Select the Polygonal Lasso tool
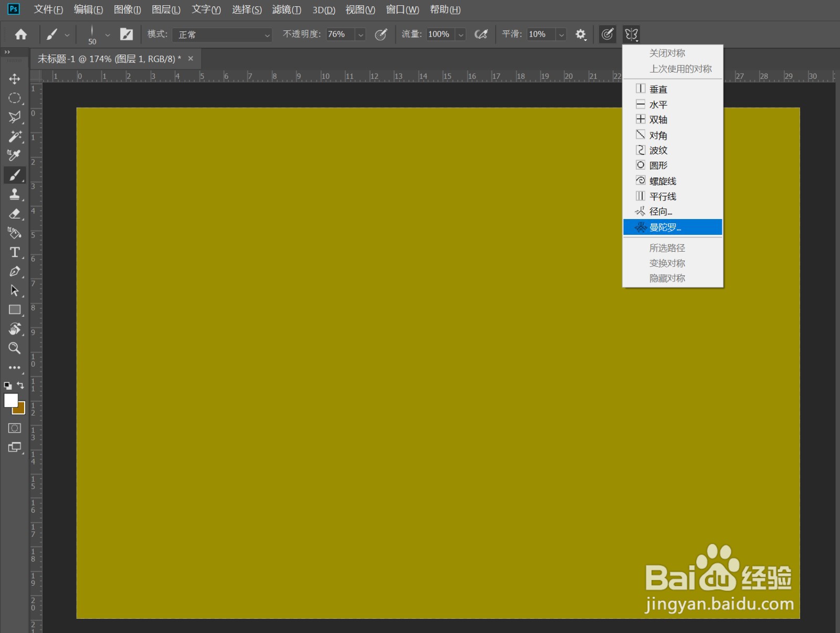Screen dimensions: 840x633 coord(15,117)
